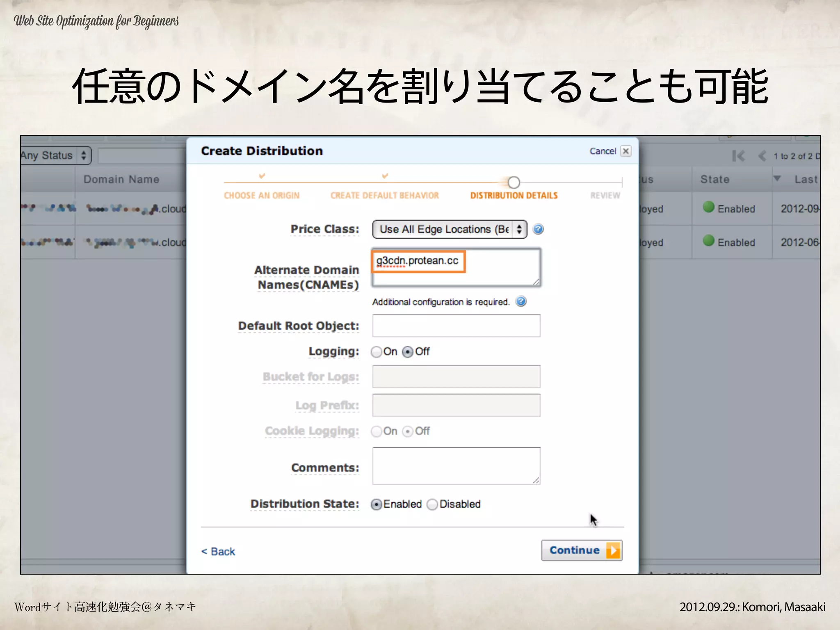Image resolution: width=840 pixels, height=630 pixels.
Task: Set Cookie Logging to On
Action: pyautogui.click(x=376, y=431)
